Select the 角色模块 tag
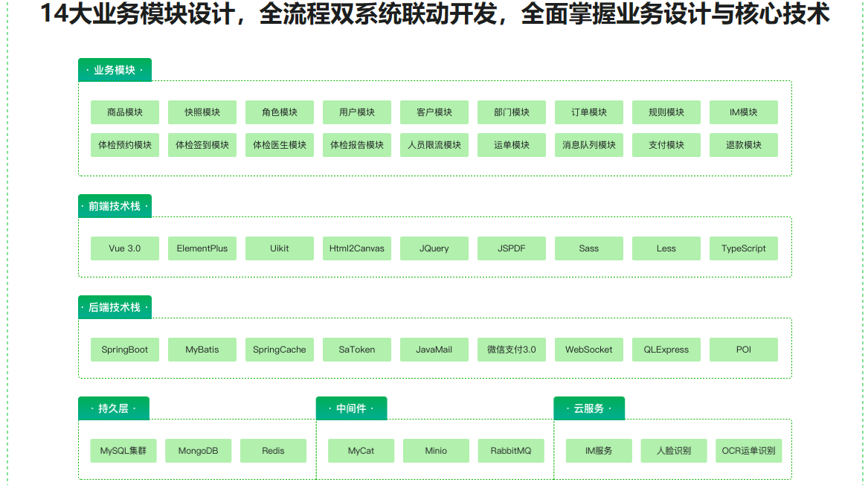This screenshot has height=485, width=868. [x=280, y=112]
